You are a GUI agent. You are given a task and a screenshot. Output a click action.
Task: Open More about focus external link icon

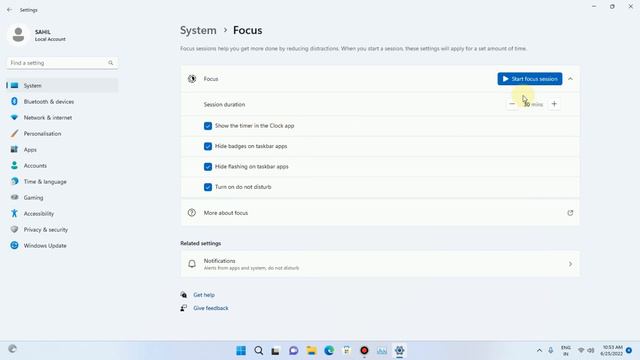(x=570, y=213)
